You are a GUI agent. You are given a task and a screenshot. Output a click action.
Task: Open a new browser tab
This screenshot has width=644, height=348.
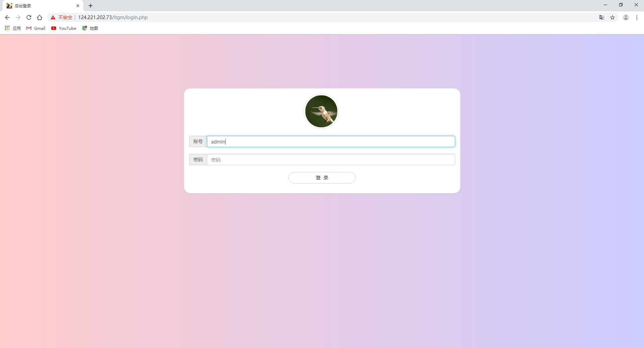(91, 6)
